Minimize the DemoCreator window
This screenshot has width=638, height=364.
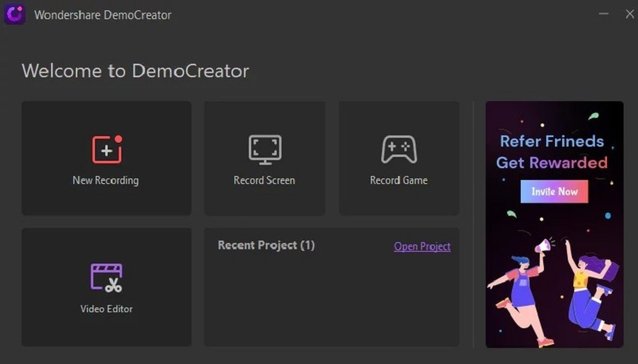pyautogui.click(x=604, y=14)
